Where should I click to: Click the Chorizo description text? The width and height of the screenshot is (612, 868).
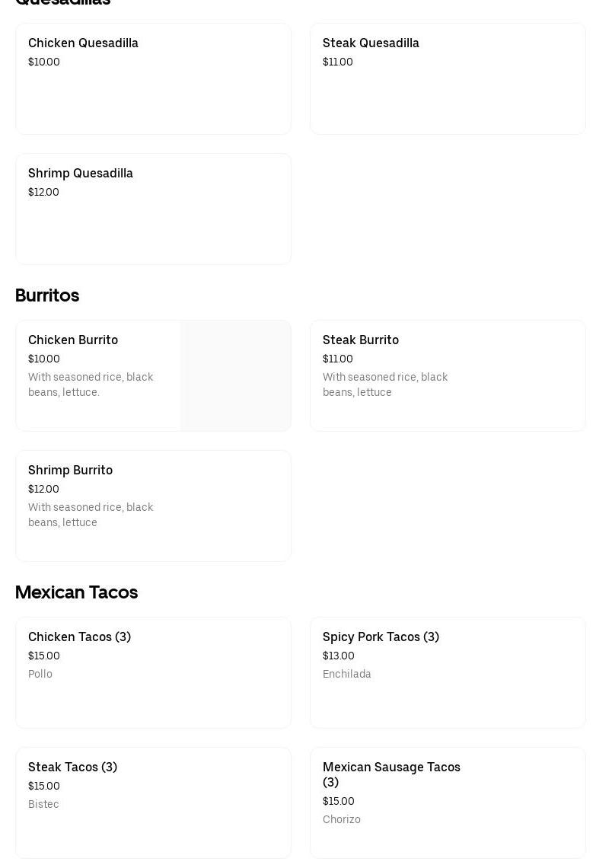(x=342, y=820)
